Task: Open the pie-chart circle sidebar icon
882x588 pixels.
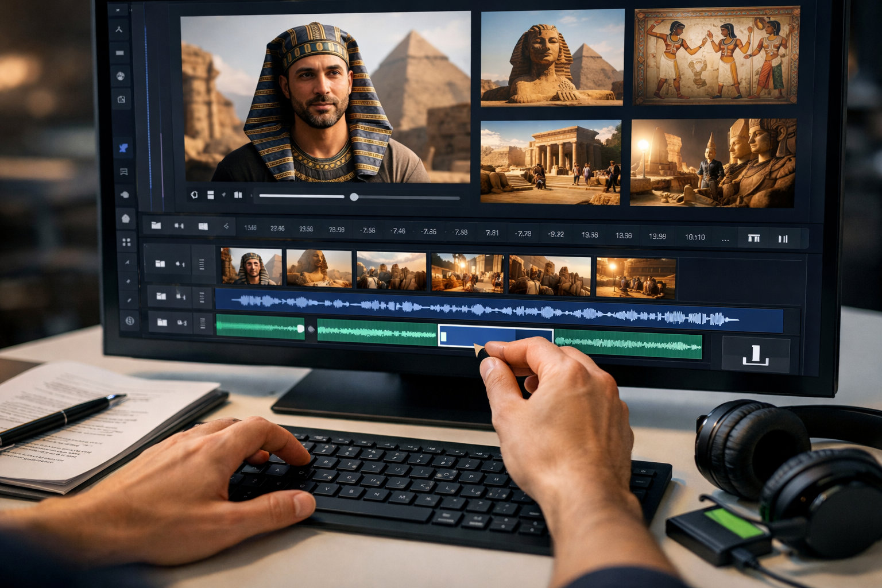Action: click(121, 76)
